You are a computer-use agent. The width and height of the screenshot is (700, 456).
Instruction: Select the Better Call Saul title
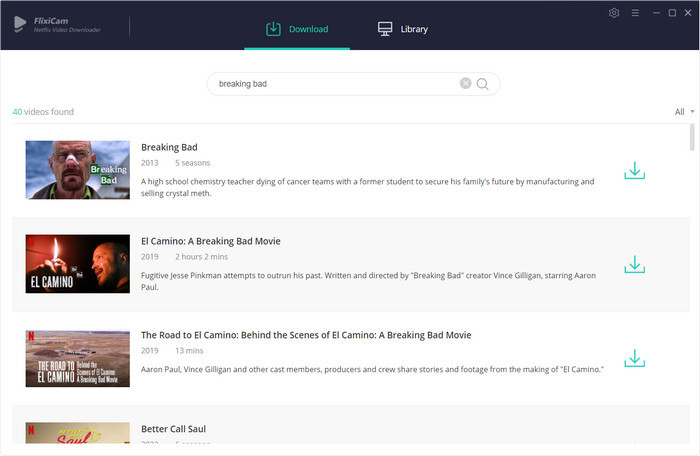[x=173, y=429]
